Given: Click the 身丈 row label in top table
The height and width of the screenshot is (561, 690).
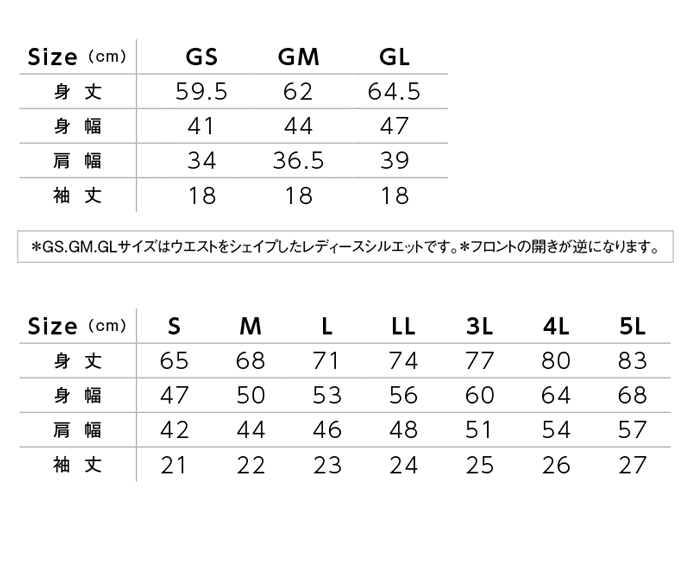Looking at the screenshot, I should (77, 92).
